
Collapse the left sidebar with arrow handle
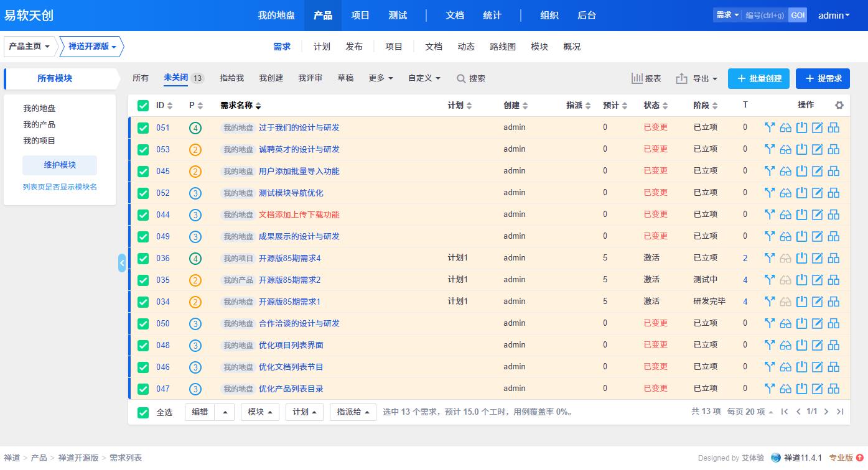pyautogui.click(x=122, y=263)
